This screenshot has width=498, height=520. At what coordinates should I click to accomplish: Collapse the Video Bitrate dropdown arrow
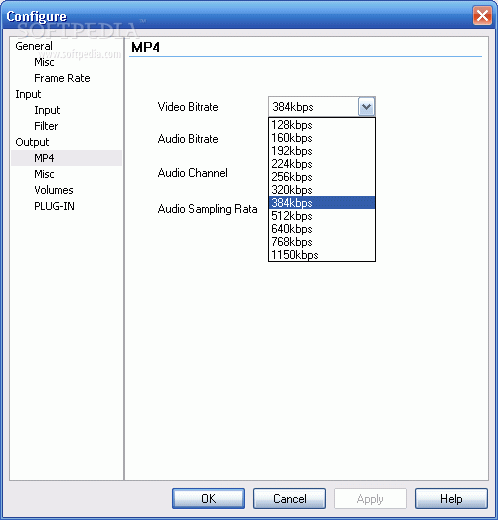(x=366, y=107)
